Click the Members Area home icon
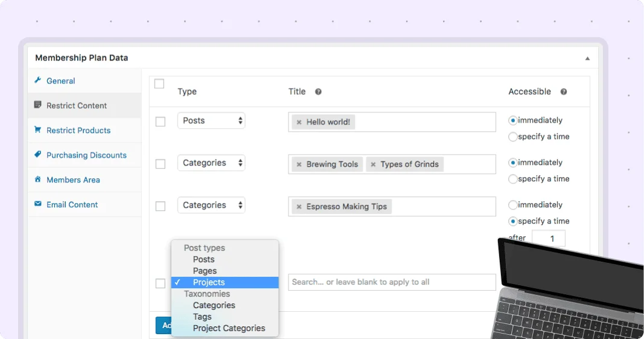 click(x=38, y=179)
